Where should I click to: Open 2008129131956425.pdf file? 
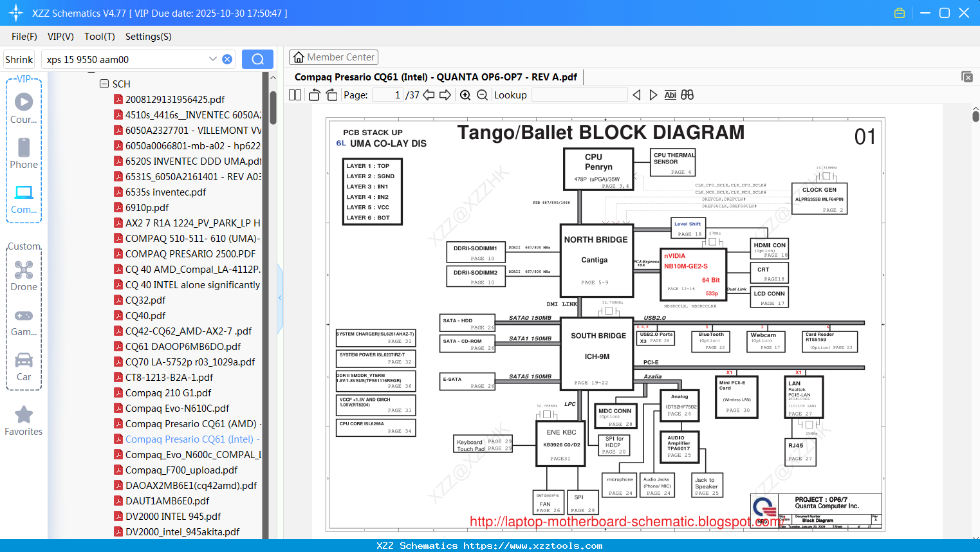point(175,99)
